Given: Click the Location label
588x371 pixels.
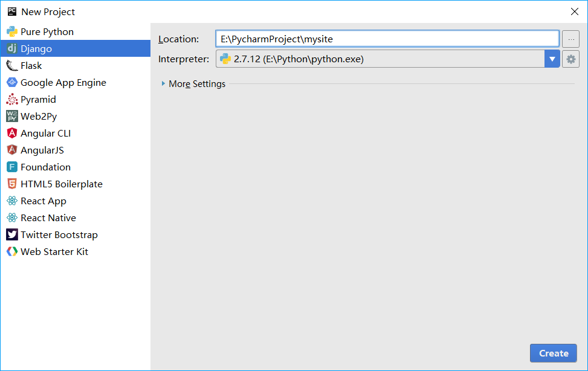Looking at the screenshot, I should click(178, 39).
